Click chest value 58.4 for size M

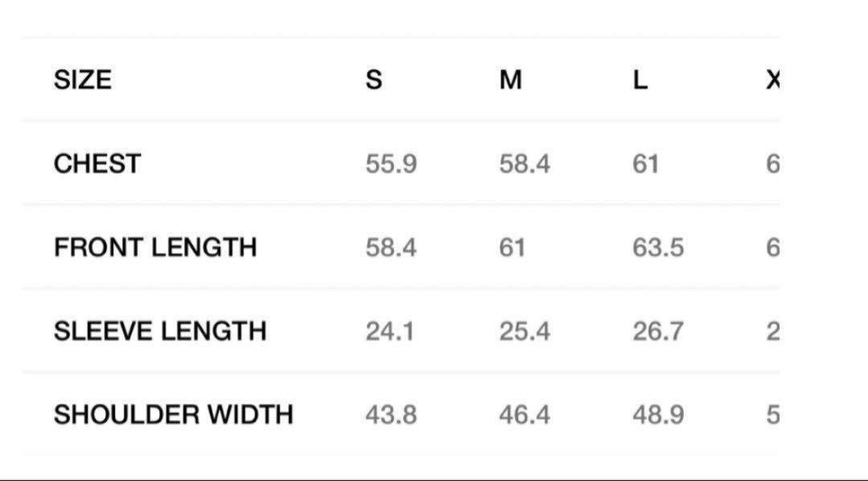coord(524,164)
